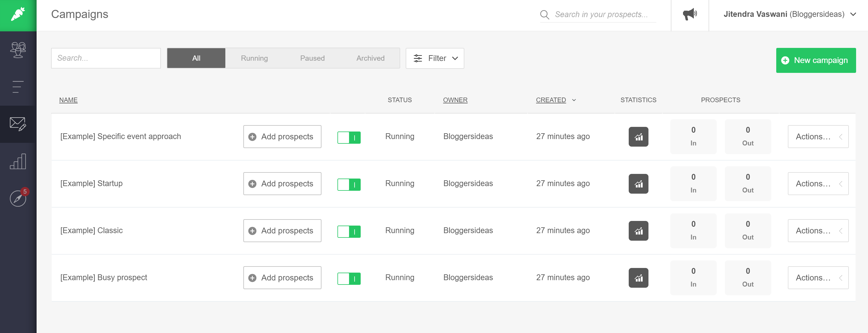Expand the Actions menu for Busy prospect campaign

[x=818, y=278]
